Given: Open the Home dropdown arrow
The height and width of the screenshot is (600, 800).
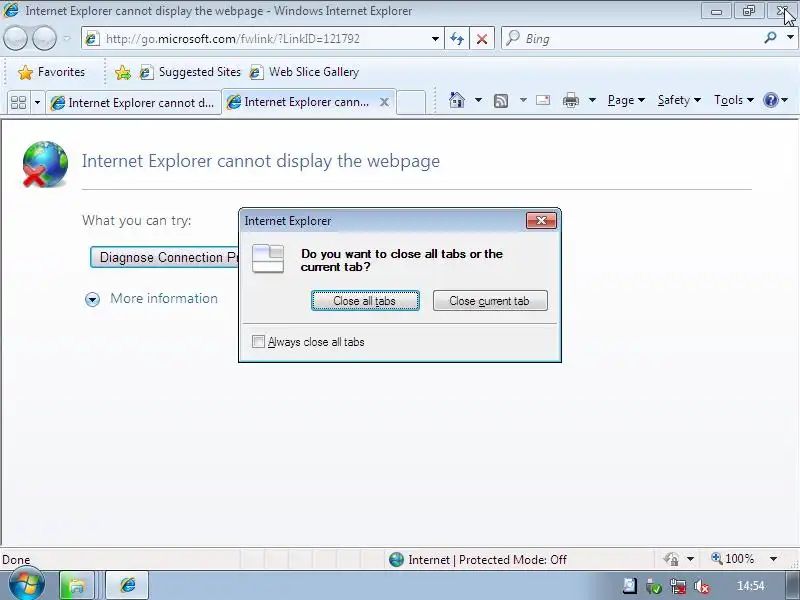Looking at the screenshot, I should 478,100.
